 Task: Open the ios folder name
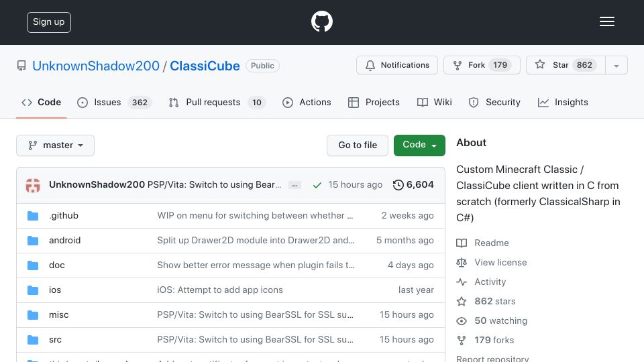pos(55,290)
